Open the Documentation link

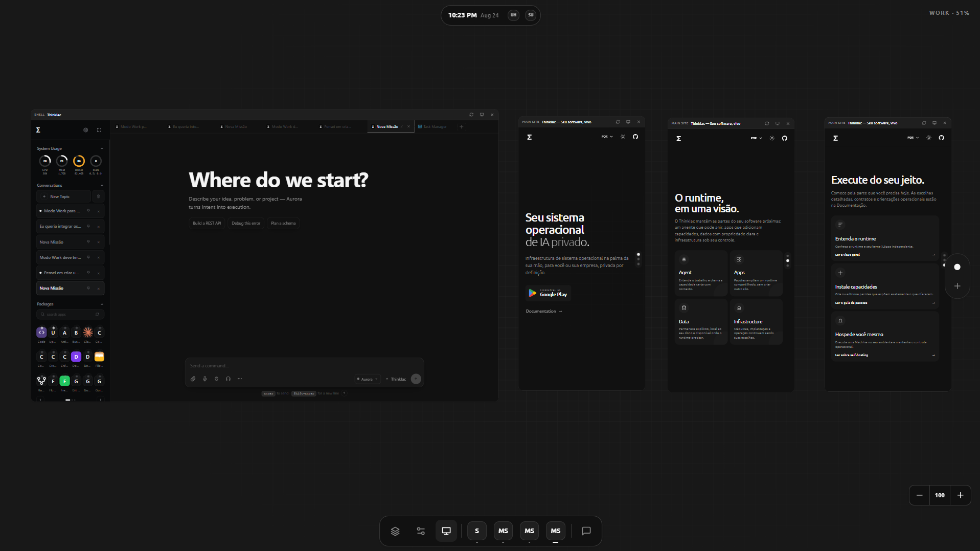point(544,311)
